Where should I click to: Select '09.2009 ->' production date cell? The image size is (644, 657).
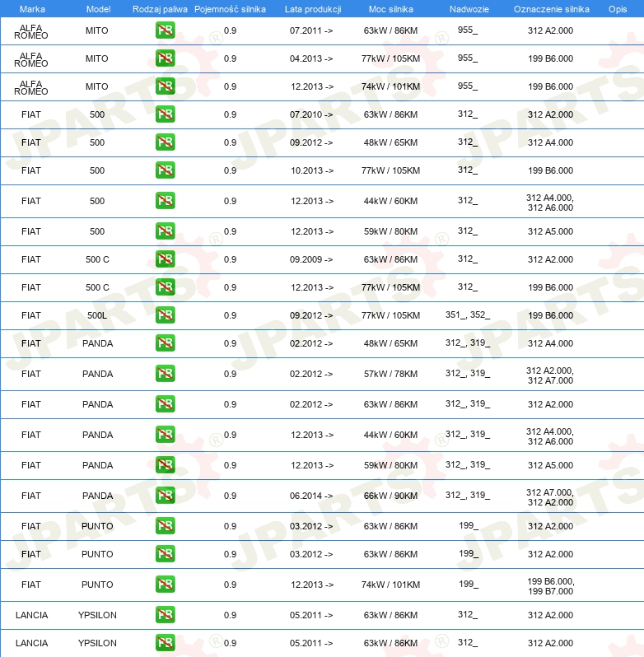(311, 259)
